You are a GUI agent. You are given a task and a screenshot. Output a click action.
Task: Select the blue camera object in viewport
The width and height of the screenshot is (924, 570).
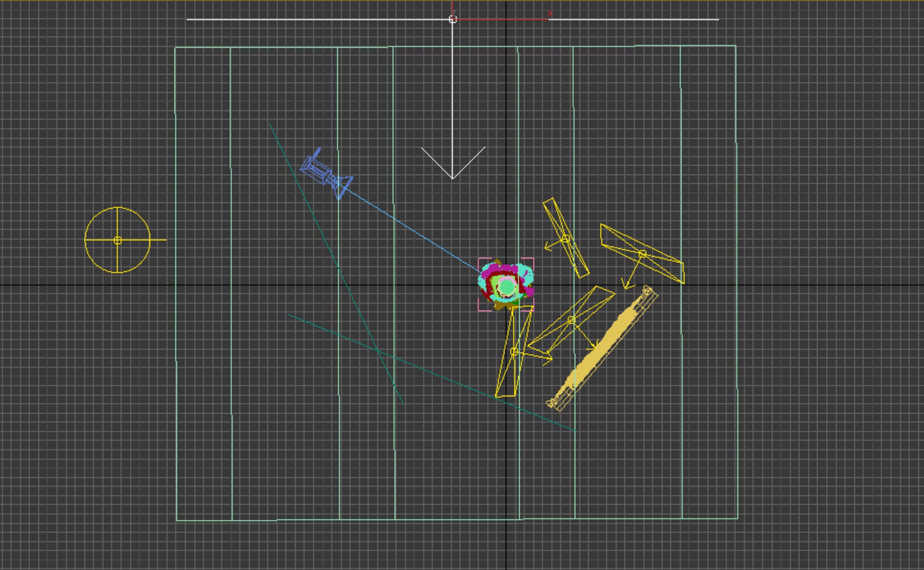(326, 174)
